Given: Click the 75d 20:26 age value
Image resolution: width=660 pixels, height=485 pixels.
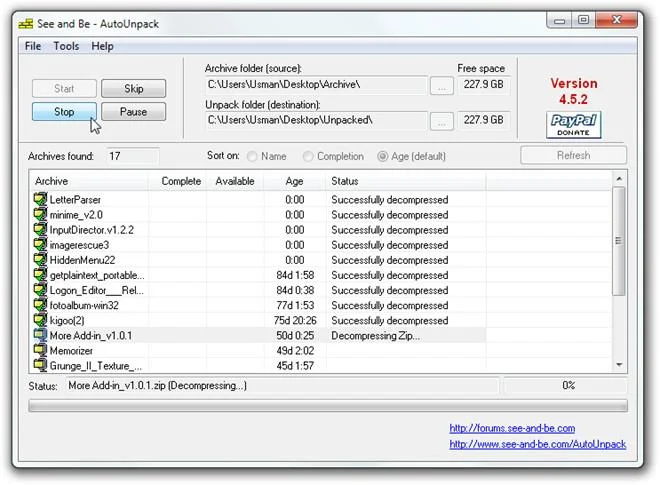Looking at the screenshot, I should coord(295,321).
